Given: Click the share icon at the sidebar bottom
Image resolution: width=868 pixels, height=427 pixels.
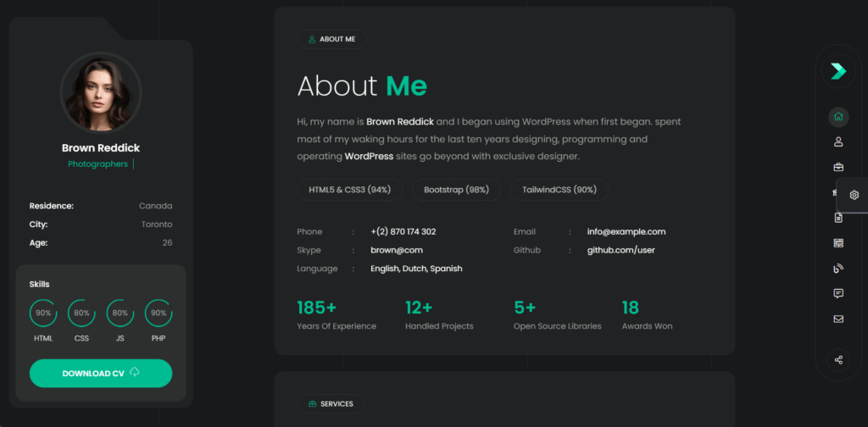Looking at the screenshot, I should (838, 360).
